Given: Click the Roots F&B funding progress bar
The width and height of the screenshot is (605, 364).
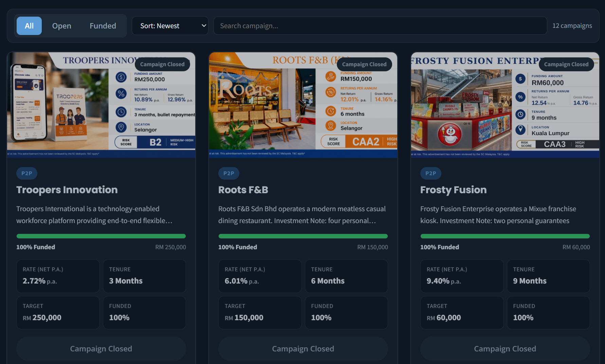Looking at the screenshot, I should [303, 236].
